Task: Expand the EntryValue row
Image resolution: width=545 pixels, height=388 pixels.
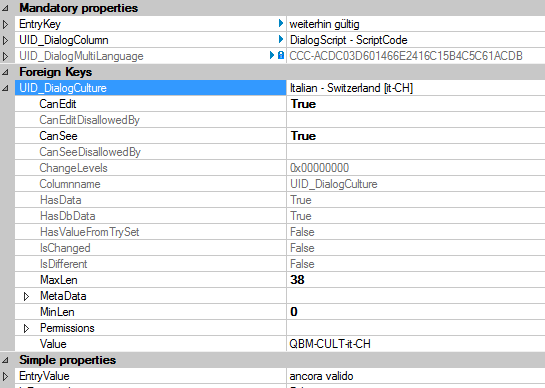Action: click(6, 376)
